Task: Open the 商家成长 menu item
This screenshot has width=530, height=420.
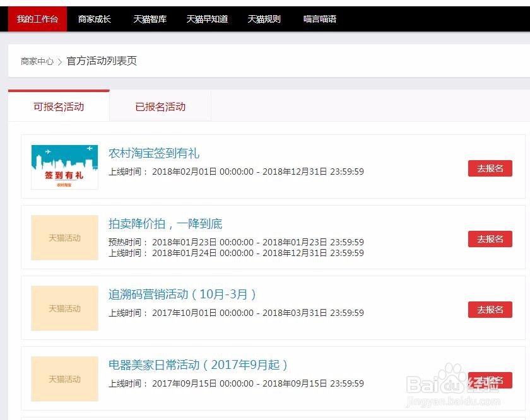Action: click(94, 19)
